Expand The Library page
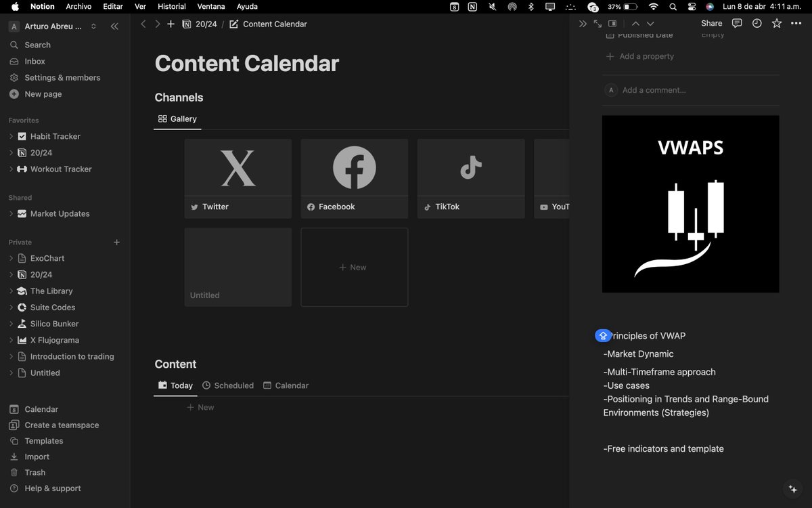812x508 pixels. coord(12,291)
